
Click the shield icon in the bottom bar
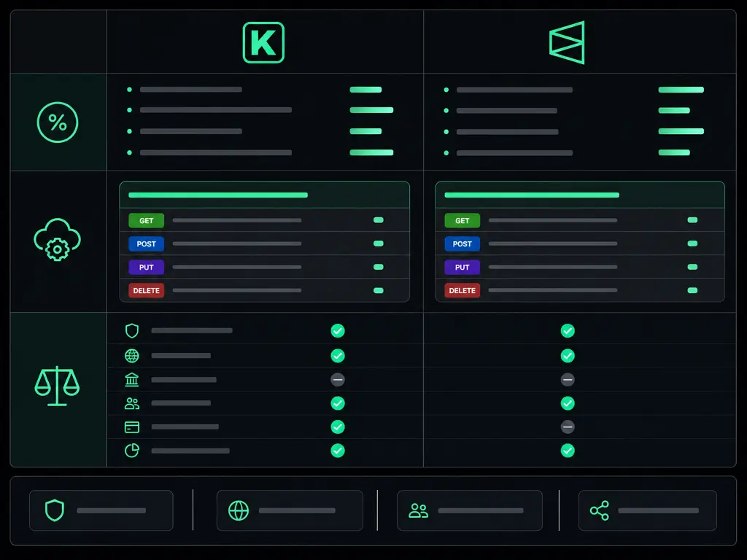54,510
